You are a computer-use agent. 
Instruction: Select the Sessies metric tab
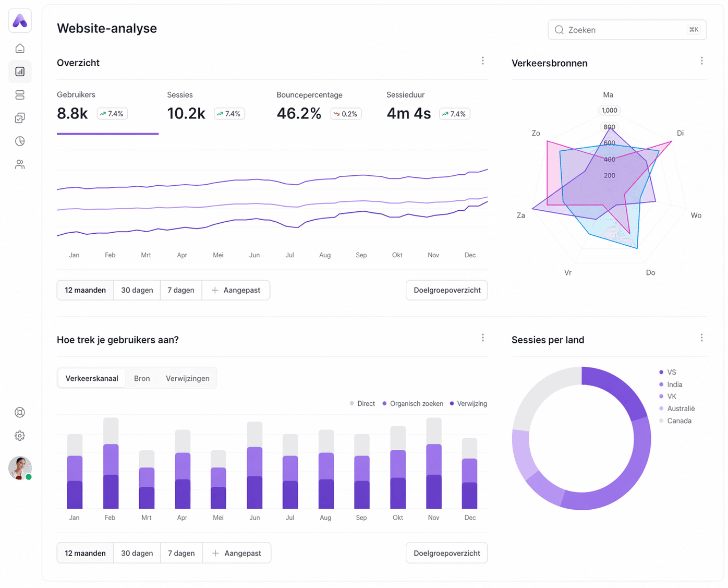click(x=206, y=106)
